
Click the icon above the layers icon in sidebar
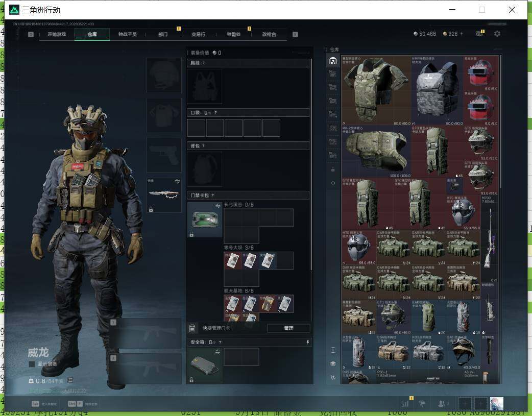(x=333, y=350)
